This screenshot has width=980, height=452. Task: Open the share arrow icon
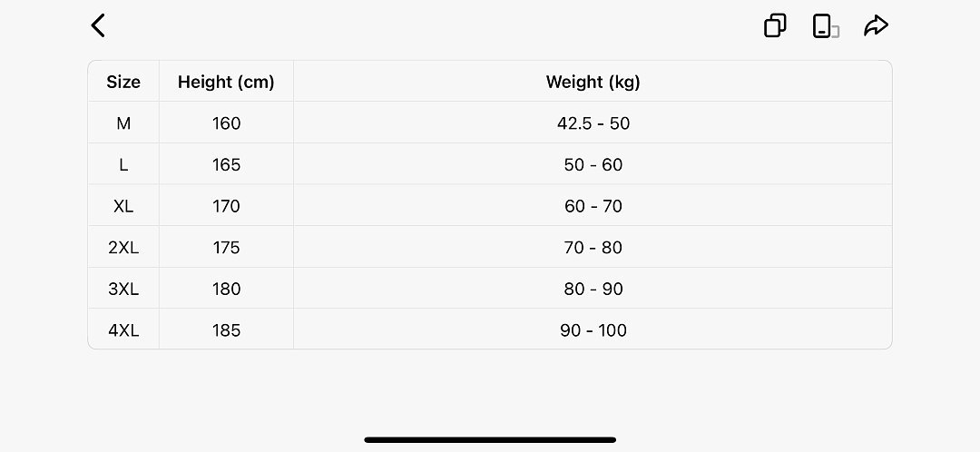876,25
